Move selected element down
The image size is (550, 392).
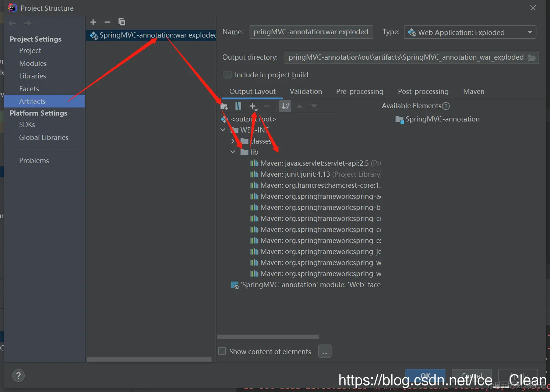click(x=314, y=106)
